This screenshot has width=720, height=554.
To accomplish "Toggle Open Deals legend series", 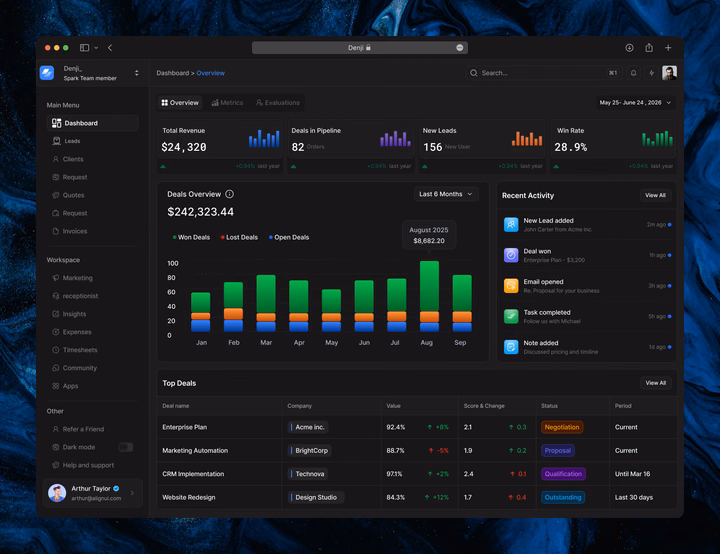I will click(289, 237).
